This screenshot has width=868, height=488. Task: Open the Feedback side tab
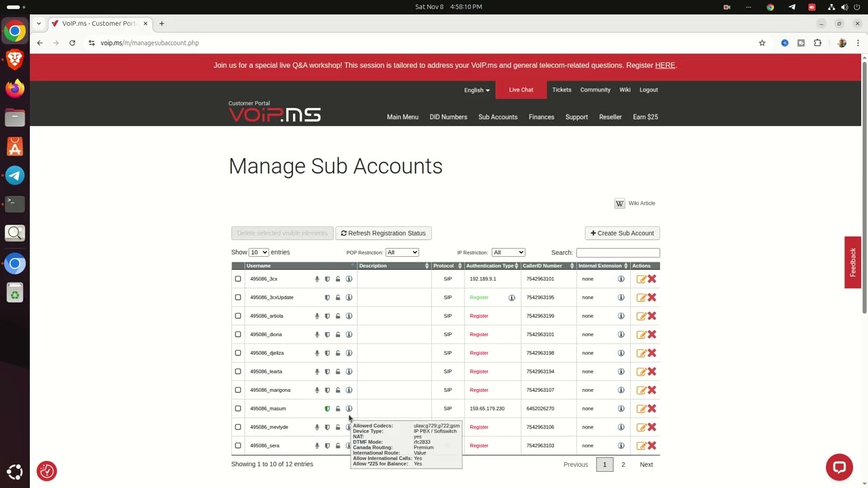tap(853, 262)
